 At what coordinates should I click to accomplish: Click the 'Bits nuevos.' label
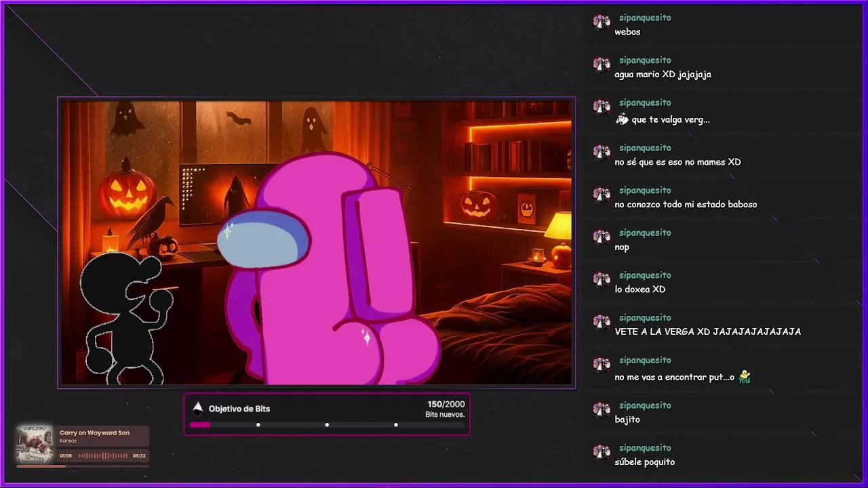point(445,415)
